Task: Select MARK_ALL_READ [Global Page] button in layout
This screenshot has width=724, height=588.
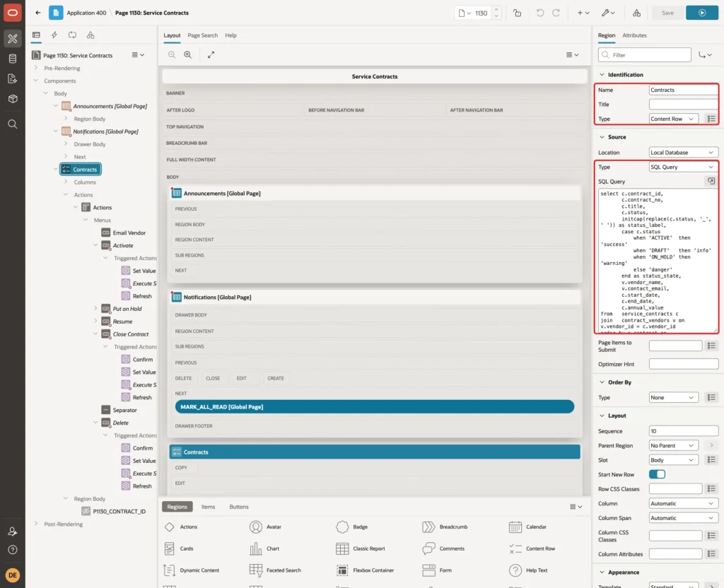Action: click(x=375, y=406)
